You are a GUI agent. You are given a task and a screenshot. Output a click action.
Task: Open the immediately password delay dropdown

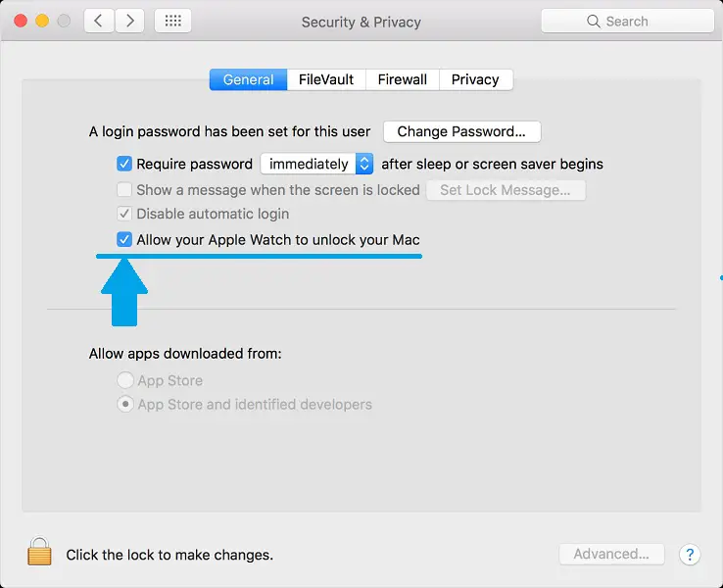click(x=316, y=164)
